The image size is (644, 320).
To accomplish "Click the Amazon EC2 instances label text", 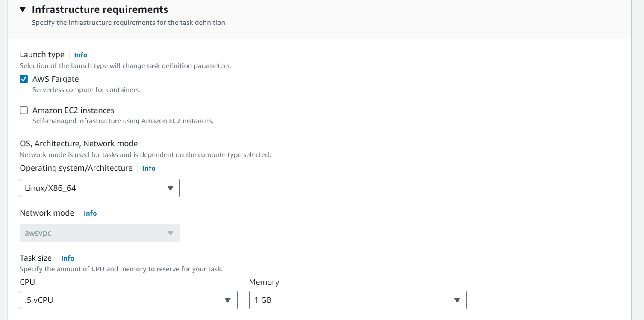I will point(74,110).
